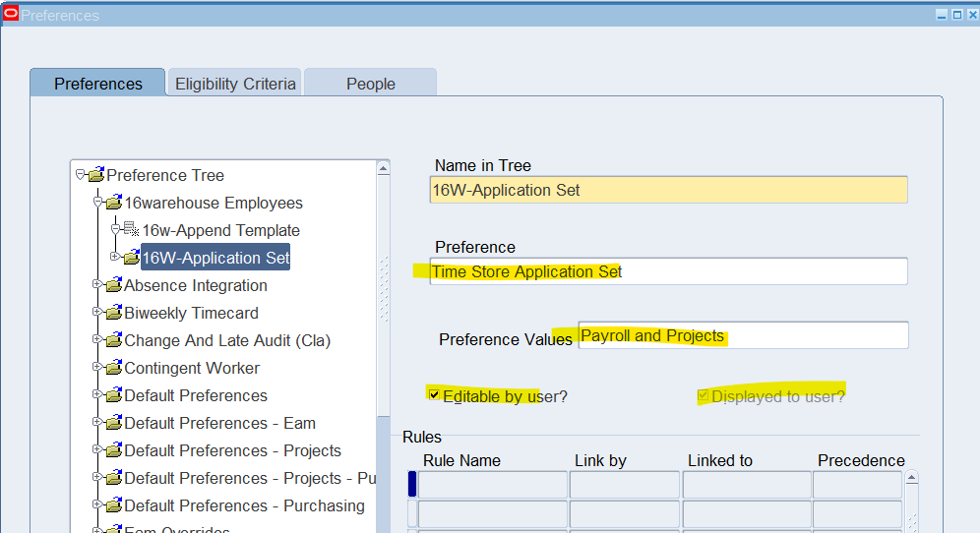Collapse the Preference Tree root node
The height and width of the screenshot is (533, 980).
[x=80, y=175]
